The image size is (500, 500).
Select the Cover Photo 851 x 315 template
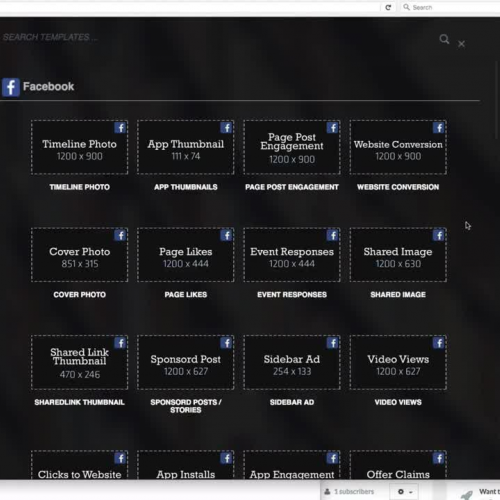[x=79, y=255]
